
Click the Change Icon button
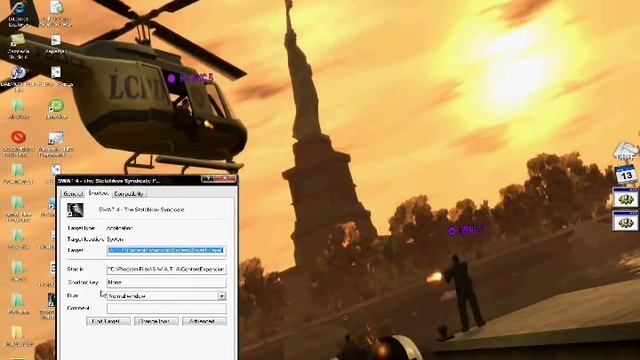click(x=156, y=321)
